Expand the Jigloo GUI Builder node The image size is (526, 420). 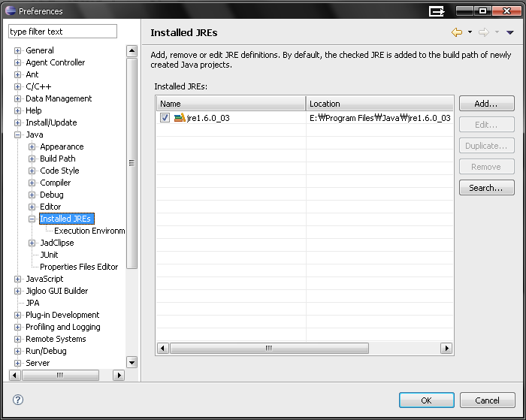tap(17, 292)
